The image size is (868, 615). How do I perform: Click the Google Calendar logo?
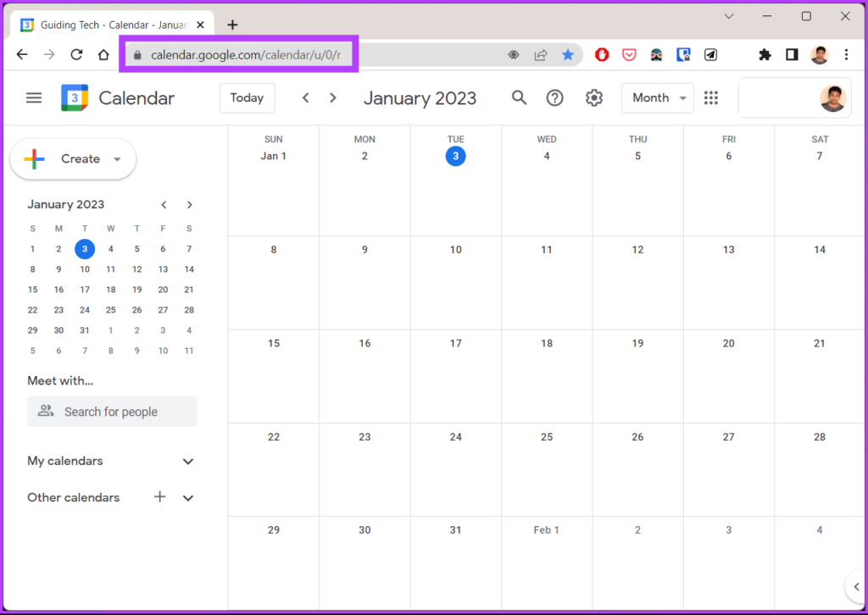pos(75,98)
